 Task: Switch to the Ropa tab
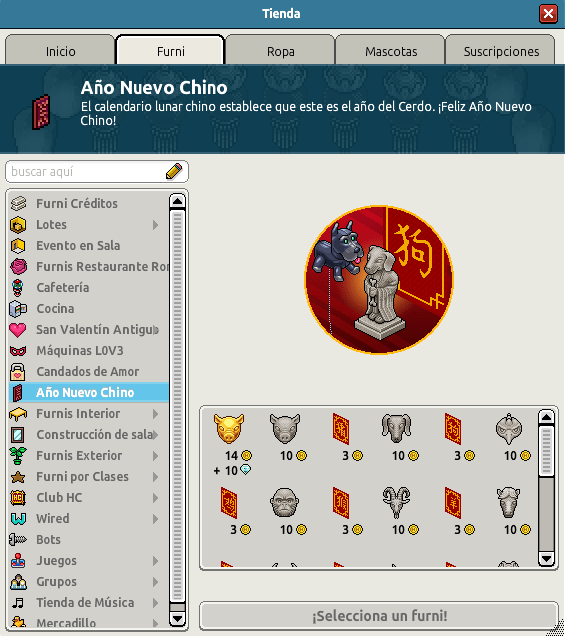(x=280, y=51)
